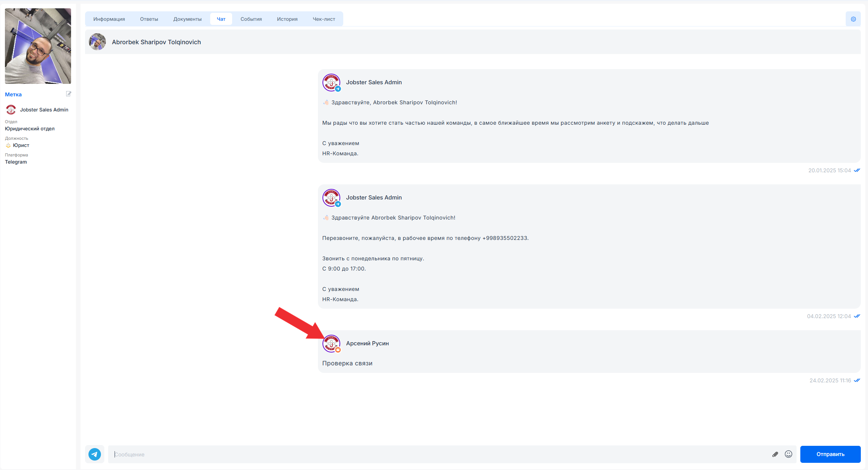The image size is (868, 470).
Task: Click the paperclip attachment icon
Action: [x=775, y=454]
